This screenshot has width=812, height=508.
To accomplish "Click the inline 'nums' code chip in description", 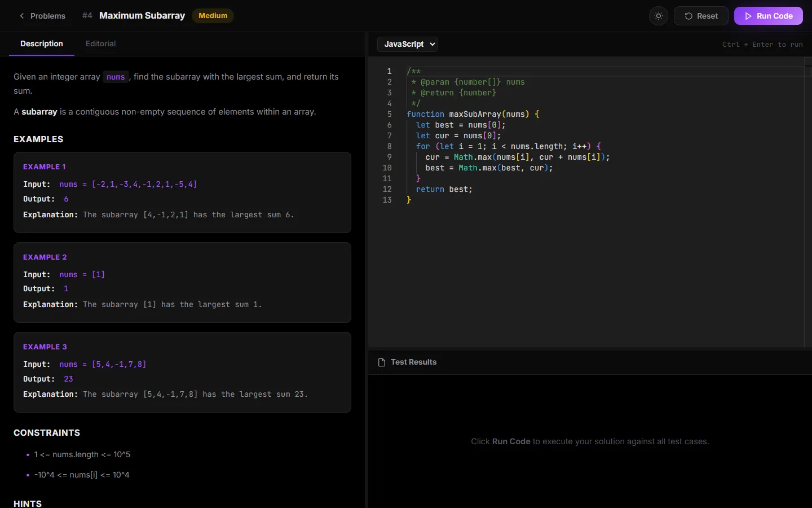I will click(116, 77).
